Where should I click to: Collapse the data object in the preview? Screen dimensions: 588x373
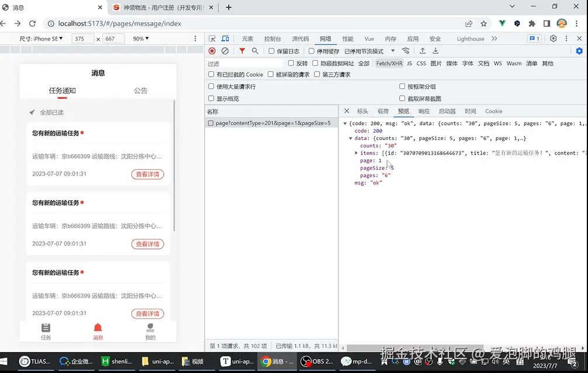(351, 138)
